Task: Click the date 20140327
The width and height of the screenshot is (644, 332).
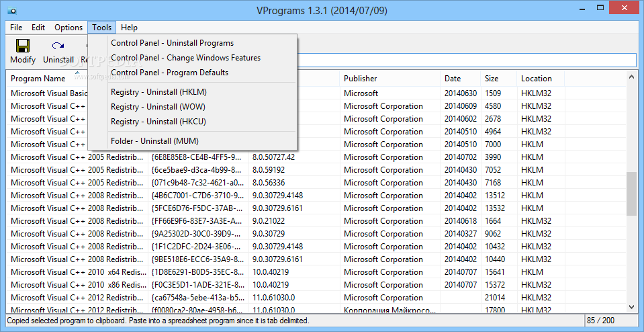Action: coord(461,233)
